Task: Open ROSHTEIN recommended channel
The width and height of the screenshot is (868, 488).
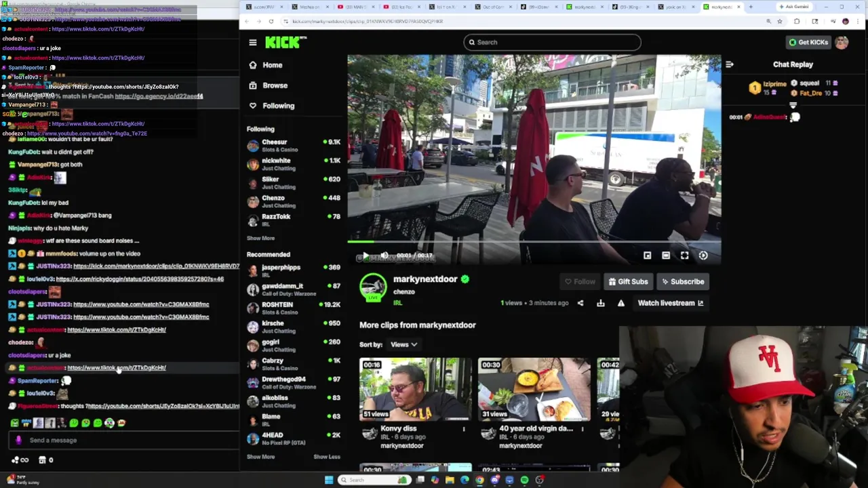Action: click(x=294, y=308)
